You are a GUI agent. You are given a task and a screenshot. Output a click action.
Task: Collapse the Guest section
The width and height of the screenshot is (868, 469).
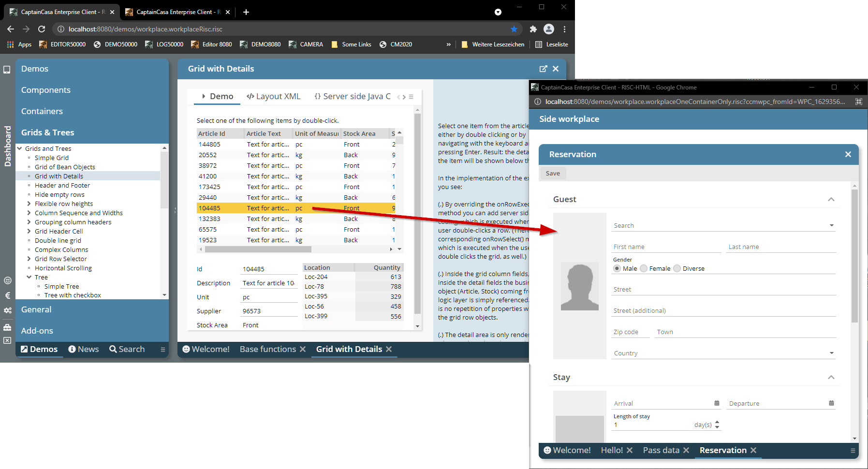pyautogui.click(x=831, y=199)
